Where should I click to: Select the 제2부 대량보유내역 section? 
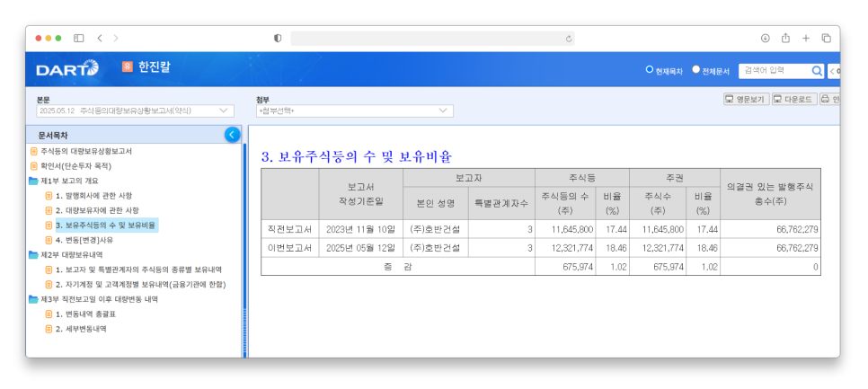[x=72, y=254]
